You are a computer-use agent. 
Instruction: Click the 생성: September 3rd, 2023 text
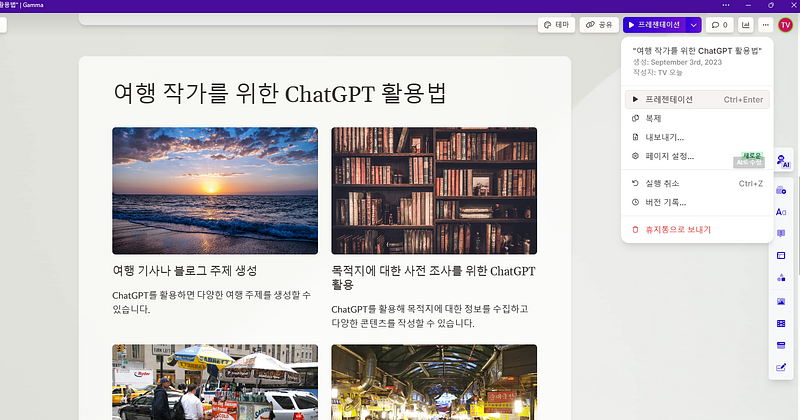[x=677, y=62]
